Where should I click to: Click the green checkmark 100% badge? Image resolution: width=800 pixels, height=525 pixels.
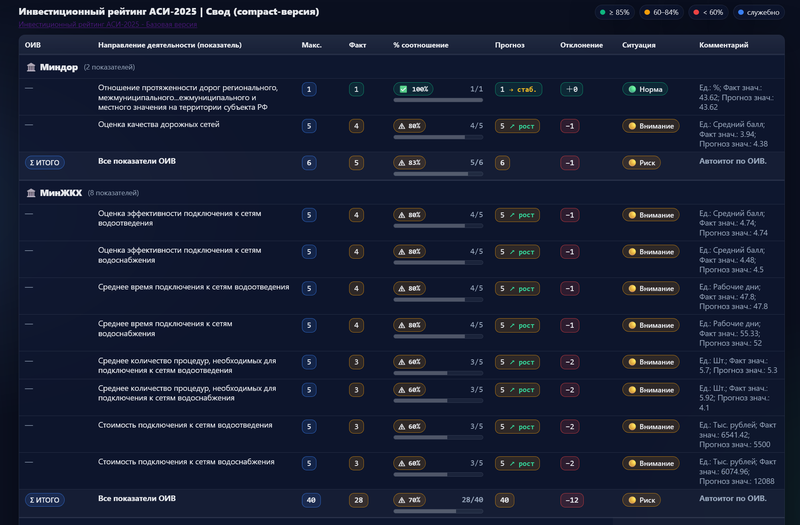[413, 89]
